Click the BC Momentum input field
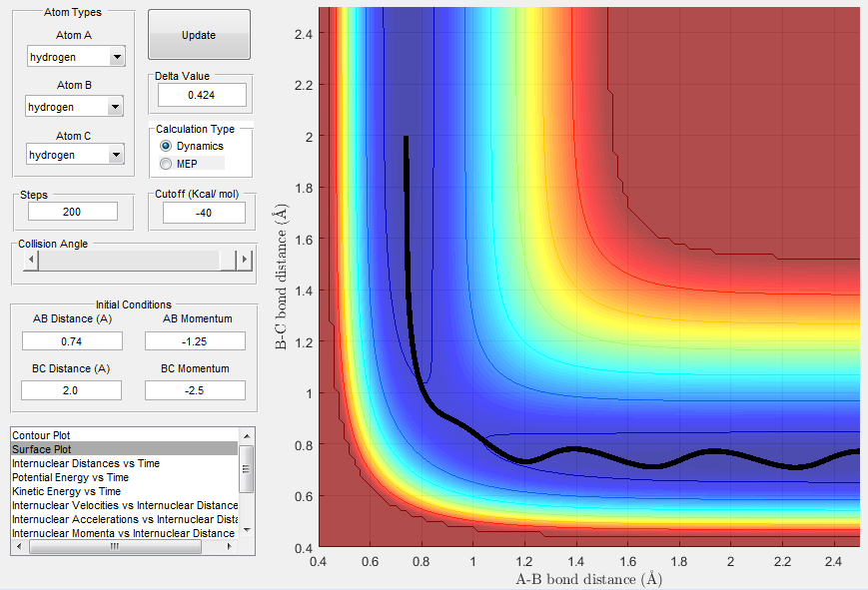The height and width of the screenshot is (590, 868). (195, 390)
